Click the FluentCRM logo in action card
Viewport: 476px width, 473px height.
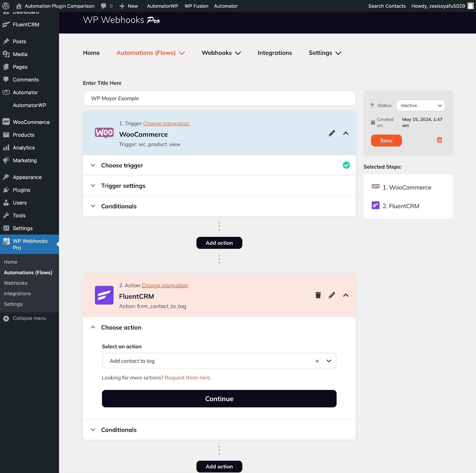coord(104,295)
